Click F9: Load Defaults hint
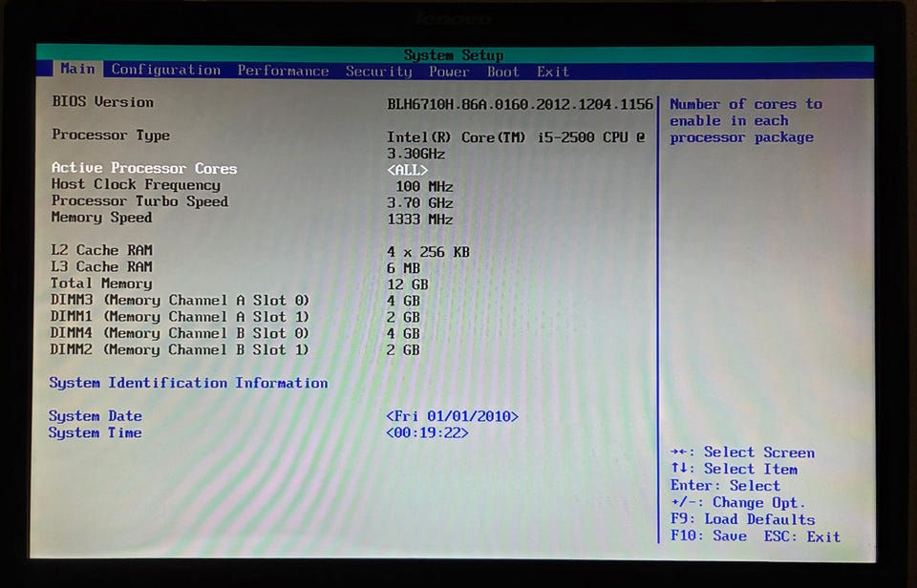 coord(743,519)
